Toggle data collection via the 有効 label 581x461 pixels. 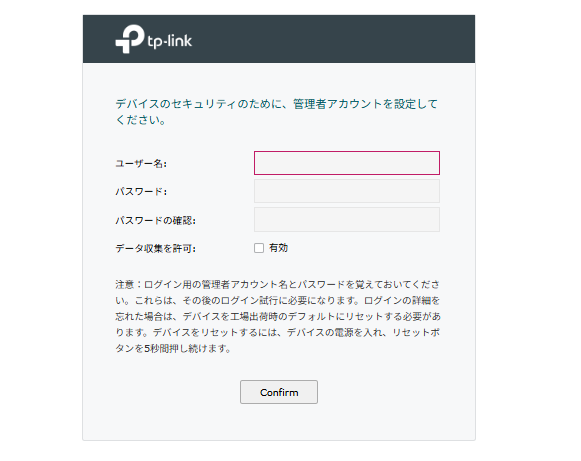click(x=278, y=248)
